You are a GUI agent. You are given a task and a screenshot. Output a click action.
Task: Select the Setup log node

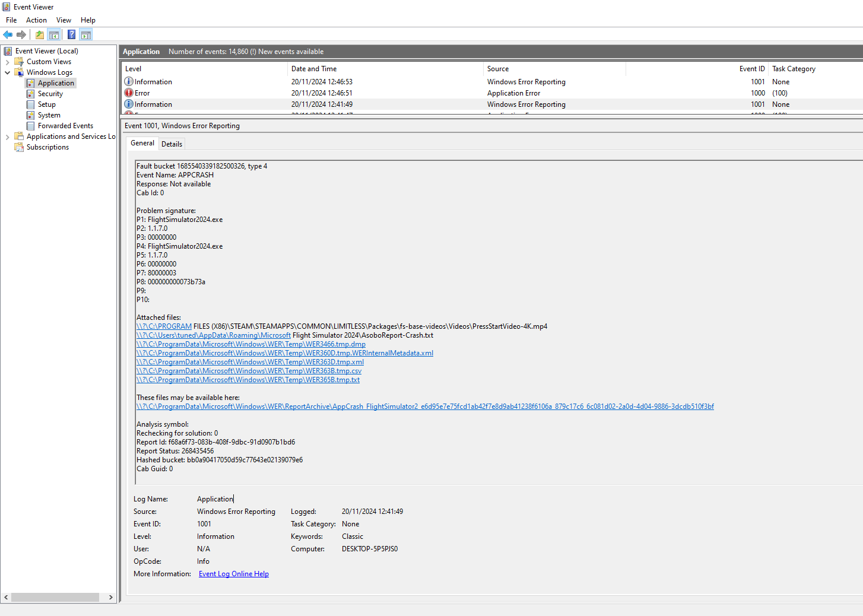pos(46,104)
